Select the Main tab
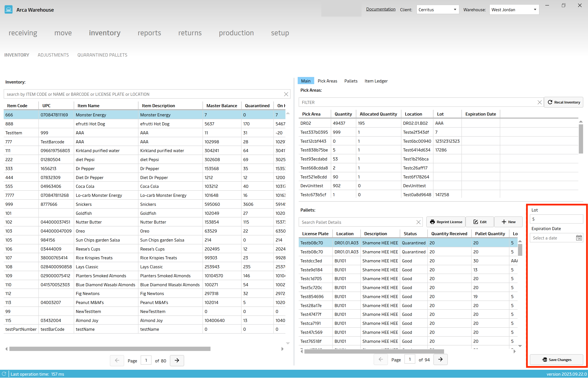 305,81
